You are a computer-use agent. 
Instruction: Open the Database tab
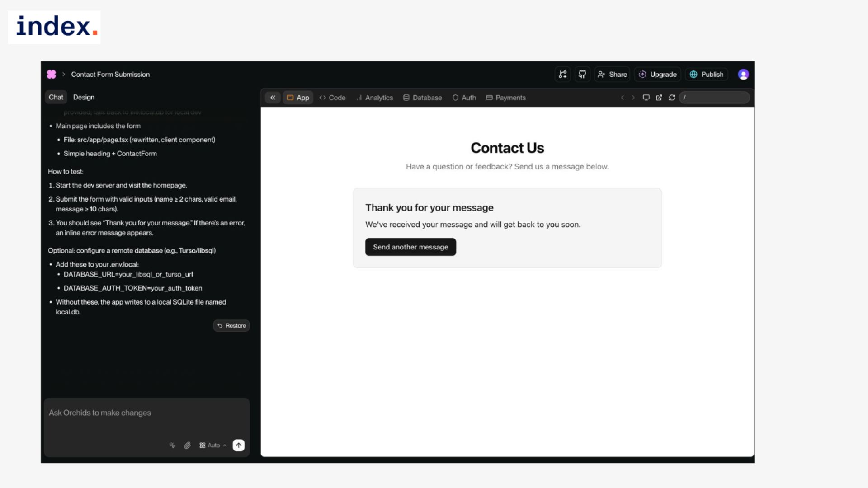point(422,98)
